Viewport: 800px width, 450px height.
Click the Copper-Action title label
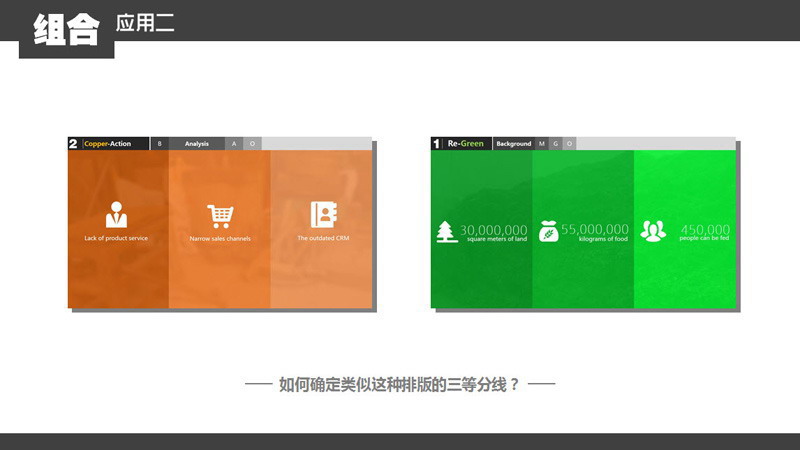107,144
